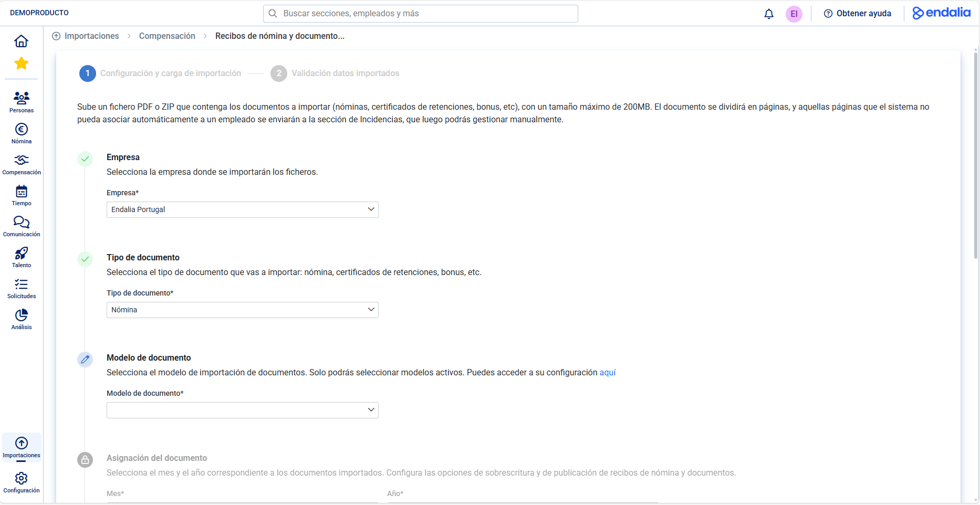Viewport: 980px width, 505px height.
Task: Open the Talento rocket section
Action: (22, 257)
